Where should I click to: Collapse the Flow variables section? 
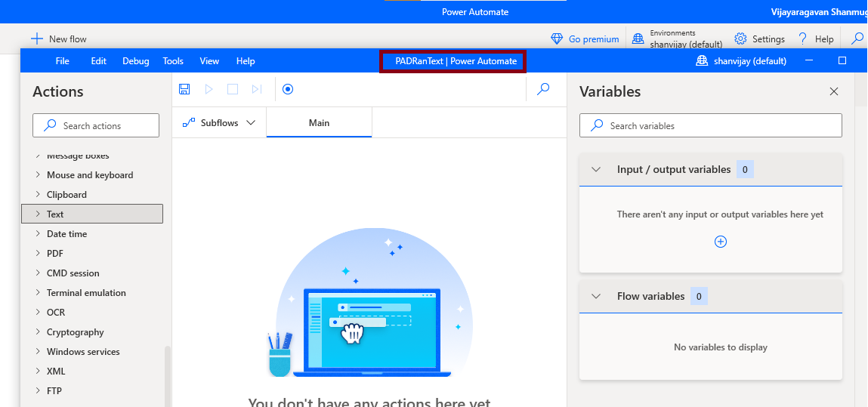tap(595, 297)
